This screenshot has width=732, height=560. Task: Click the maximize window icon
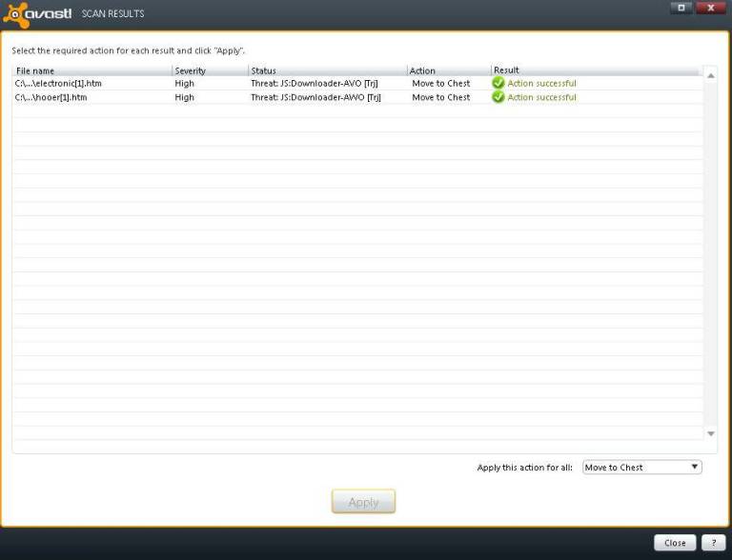681,8
